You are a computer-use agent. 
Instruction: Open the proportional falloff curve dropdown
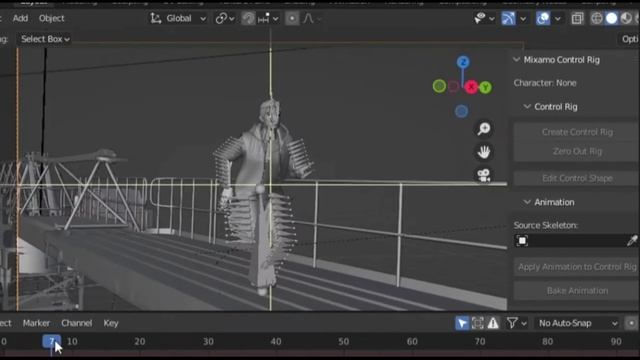coord(312,18)
